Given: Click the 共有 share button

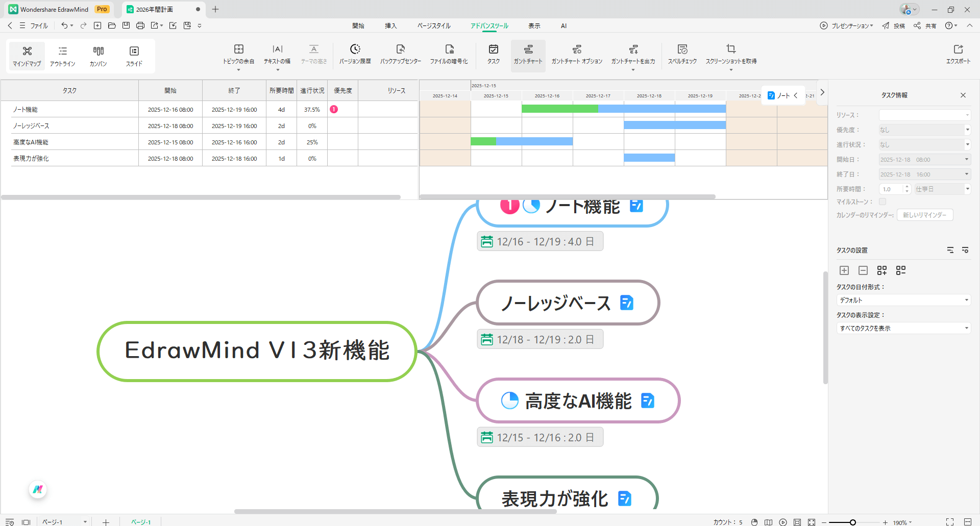Looking at the screenshot, I should [x=925, y=26].
